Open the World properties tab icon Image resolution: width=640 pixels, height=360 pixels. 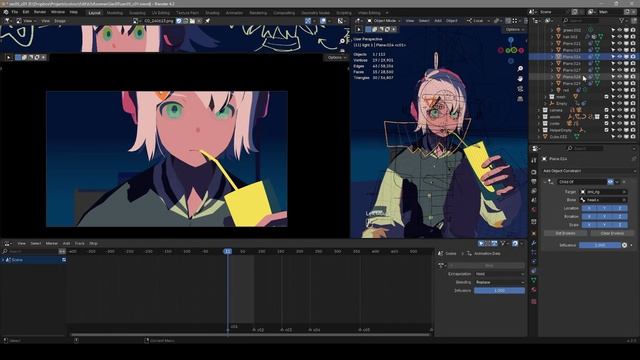click(534, 210)
